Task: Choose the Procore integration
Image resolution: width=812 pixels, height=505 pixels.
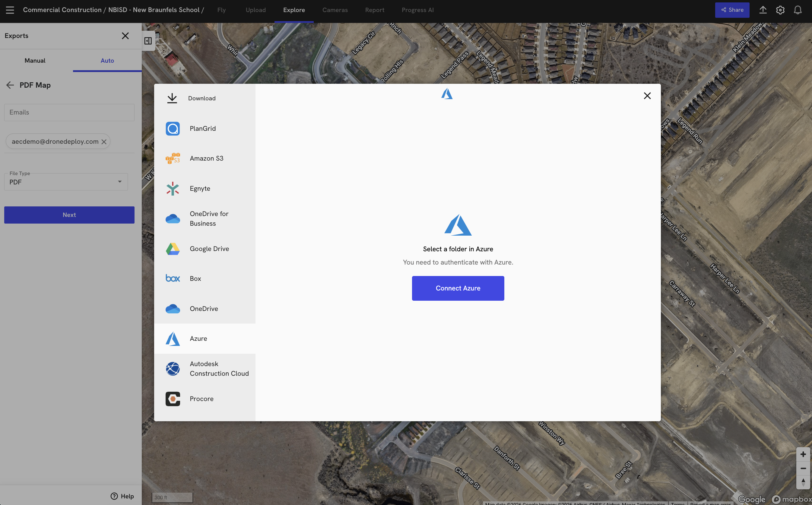Action: pyautogui.click(x=201, y=399)
